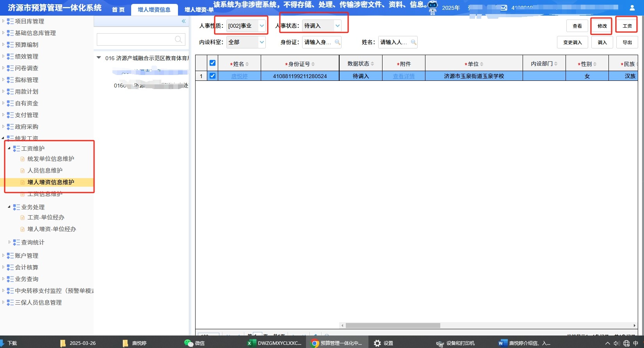Switch to the 增人增资-单 tab
Screen dimensions: 644x348
(x=199, y=10)
